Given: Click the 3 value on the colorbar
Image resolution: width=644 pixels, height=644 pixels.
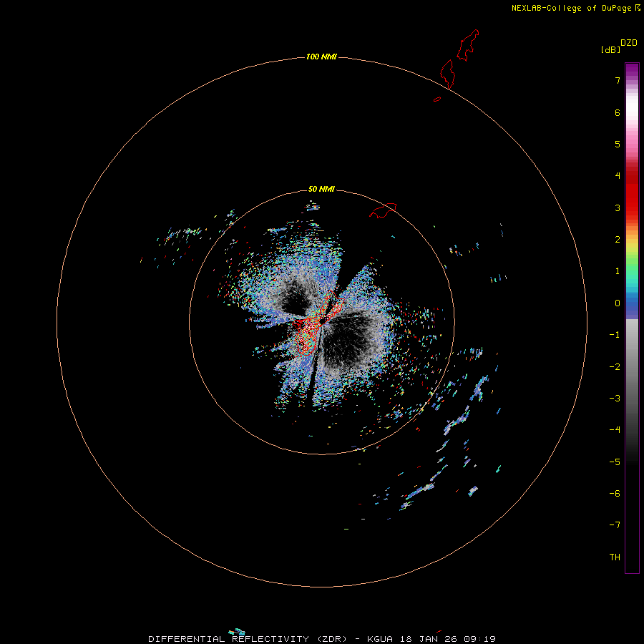Looking at the screenshot, I should (x=618, y=208).
